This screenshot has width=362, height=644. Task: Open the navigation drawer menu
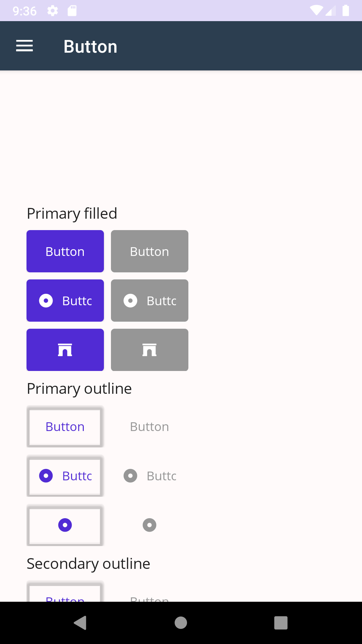24,46
